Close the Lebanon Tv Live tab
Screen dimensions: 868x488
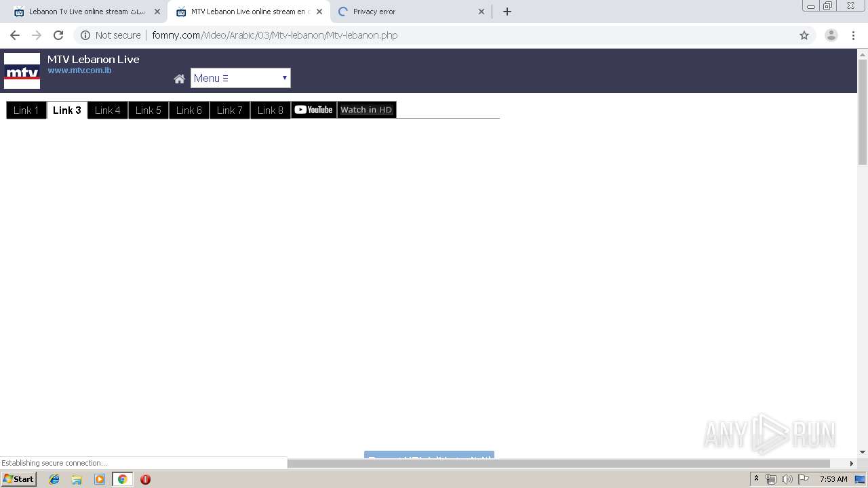point(157,12)
